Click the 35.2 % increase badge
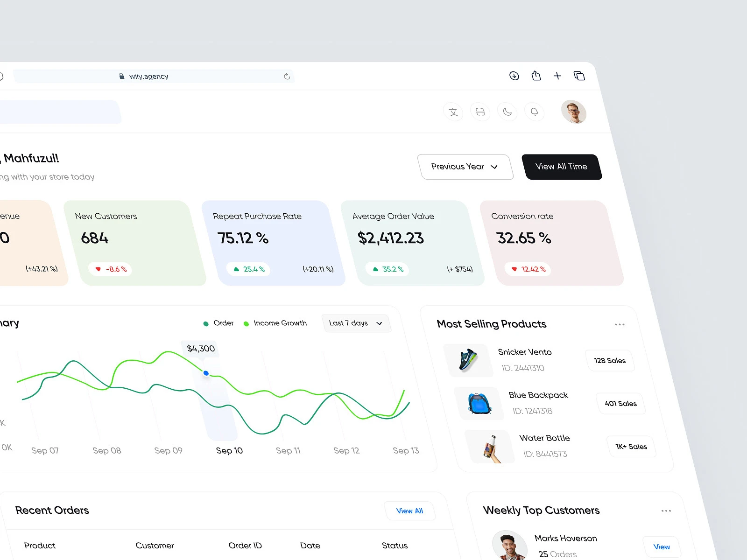 click(x=388, y=269)
